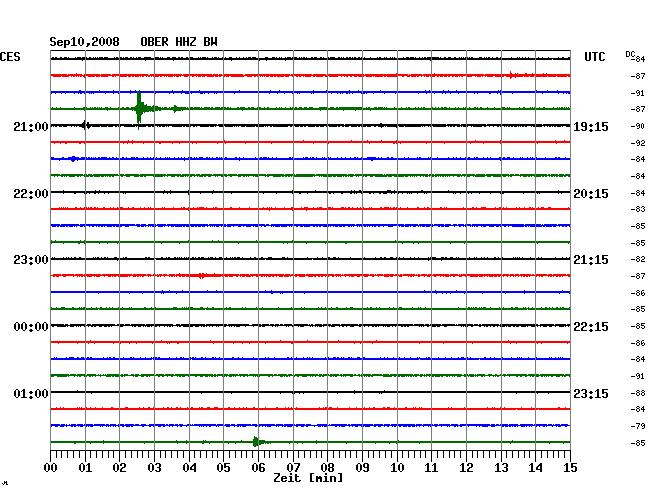Click the 19:15 UTC time label
650x494 pixels.
tap(591, 127)
